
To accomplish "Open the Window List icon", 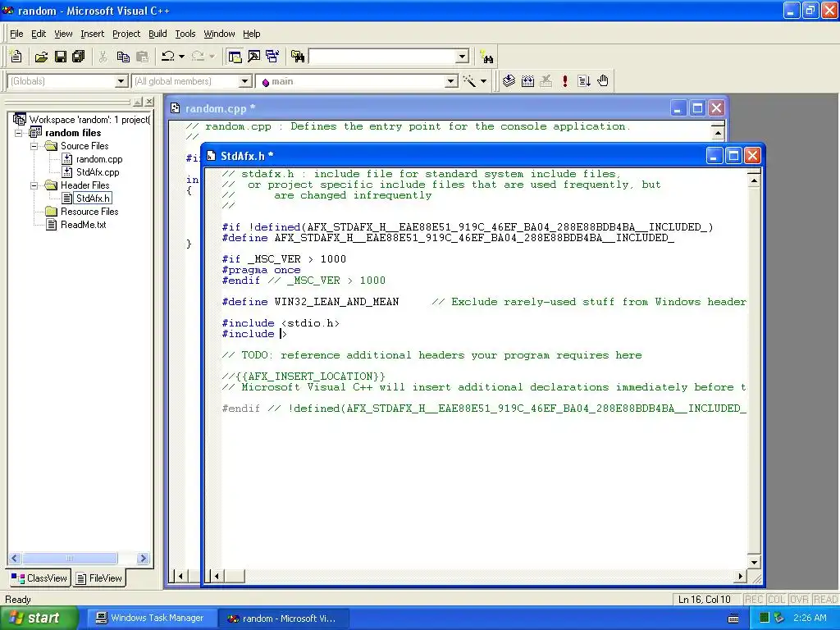I will (x=272, y=57).
